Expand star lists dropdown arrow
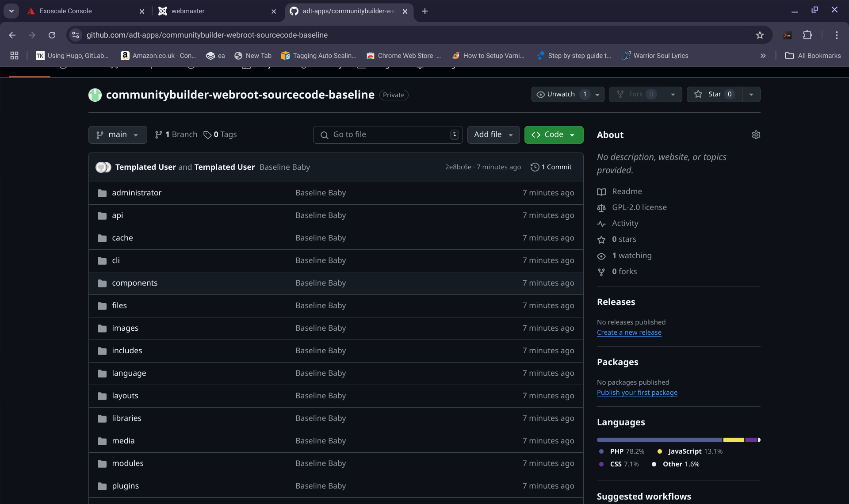This screenshot has height=504, width=849. (x=751, y=94)
